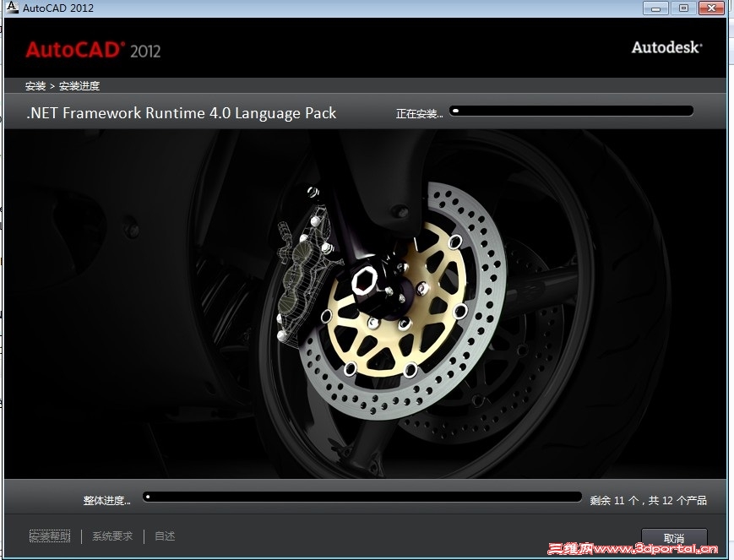Image resolution: width=734 pixels, height=560 pixels.
Task: Select 安装进度 in the breadcrumb navigation
Action: click(x=75, y=85)
